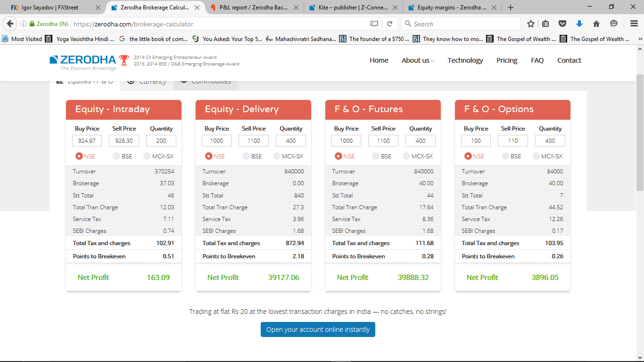Go to Firefox home page icon
The width and height of the screenshot is (644, 362).
pos(596,24)
